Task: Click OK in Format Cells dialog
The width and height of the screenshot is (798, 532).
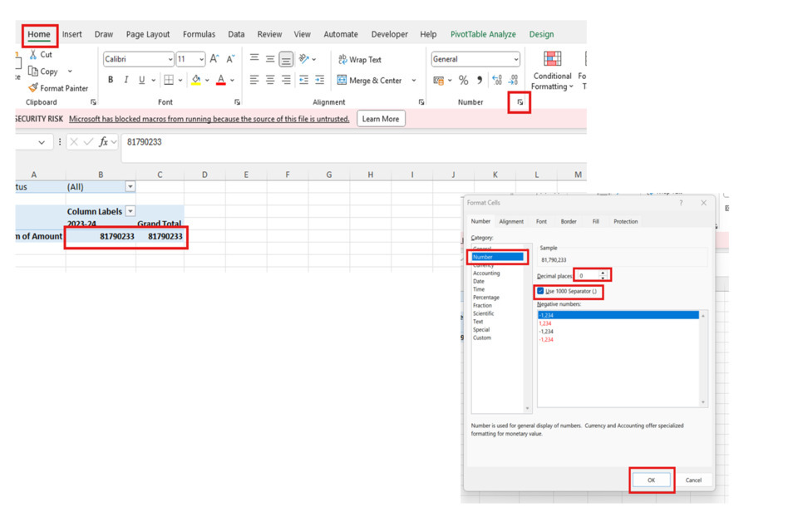Action: point(651,480)
